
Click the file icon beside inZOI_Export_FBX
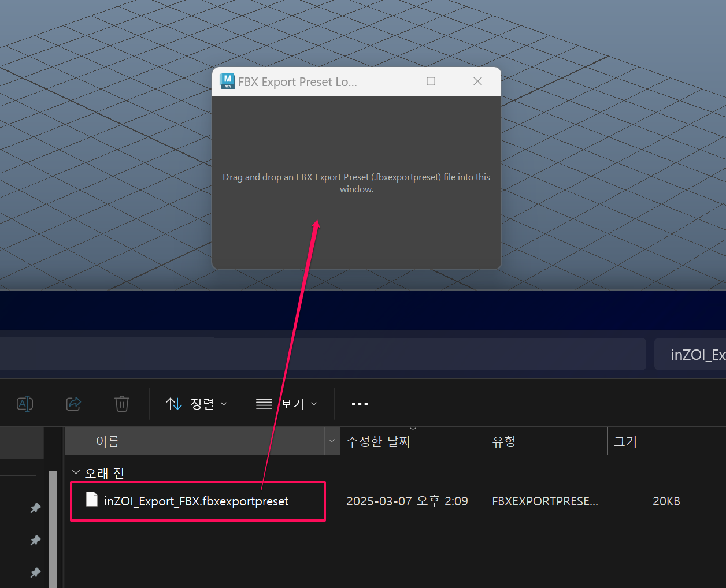[x=92, y=500]
